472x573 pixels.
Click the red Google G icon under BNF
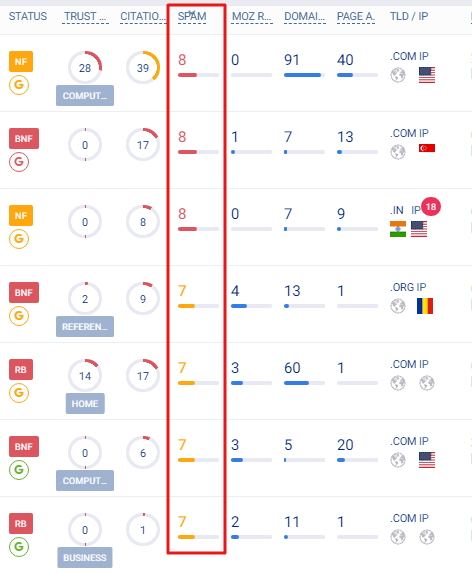coord(19,162)
